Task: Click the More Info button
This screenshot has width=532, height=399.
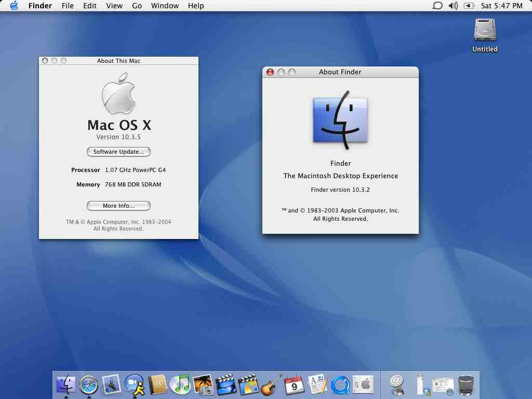Action: [118, 206]
